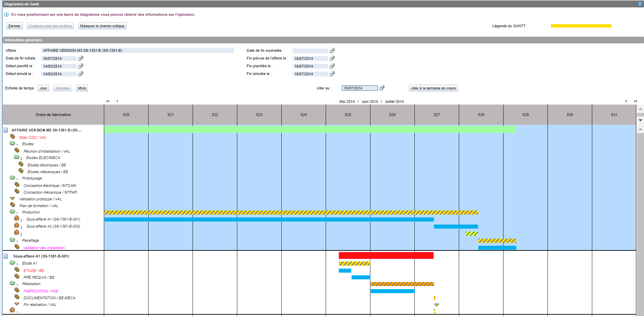
Task: Collapse the Réalisation folder
Action: 12,283
